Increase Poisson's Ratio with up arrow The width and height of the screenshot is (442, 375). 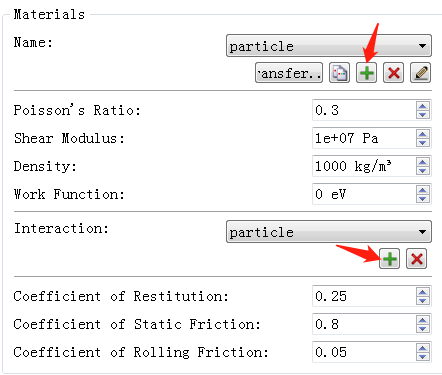tap(422, 106)
